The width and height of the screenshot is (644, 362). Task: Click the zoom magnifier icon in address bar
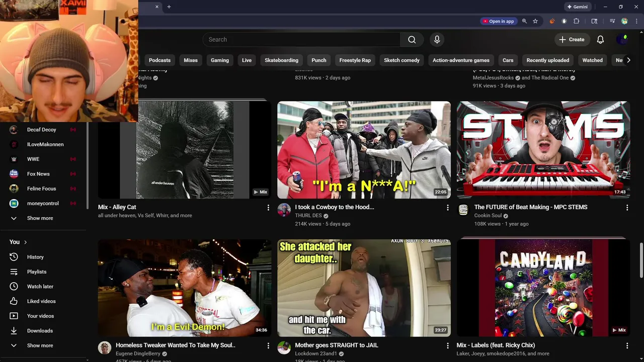click(x=524, y=21)
